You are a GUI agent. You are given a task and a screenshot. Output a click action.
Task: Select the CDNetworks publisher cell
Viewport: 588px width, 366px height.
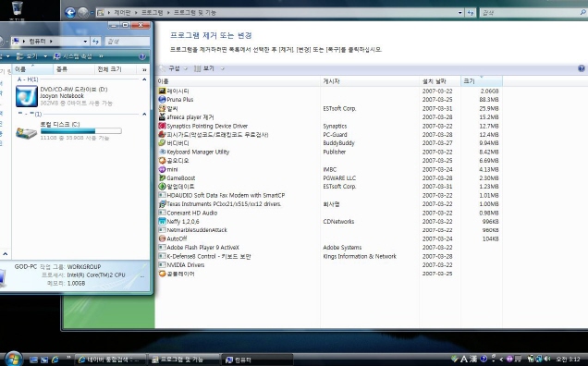(338, 221)
